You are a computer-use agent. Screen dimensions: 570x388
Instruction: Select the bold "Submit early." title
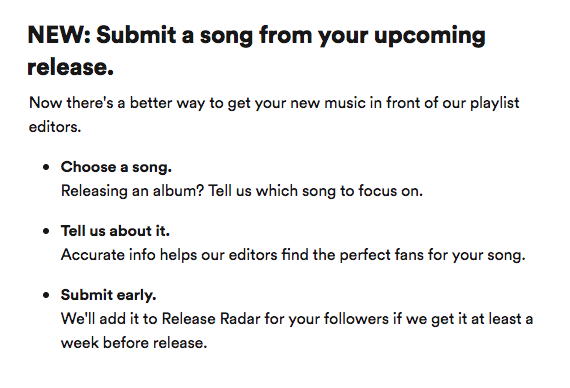[x=108, y=295]
